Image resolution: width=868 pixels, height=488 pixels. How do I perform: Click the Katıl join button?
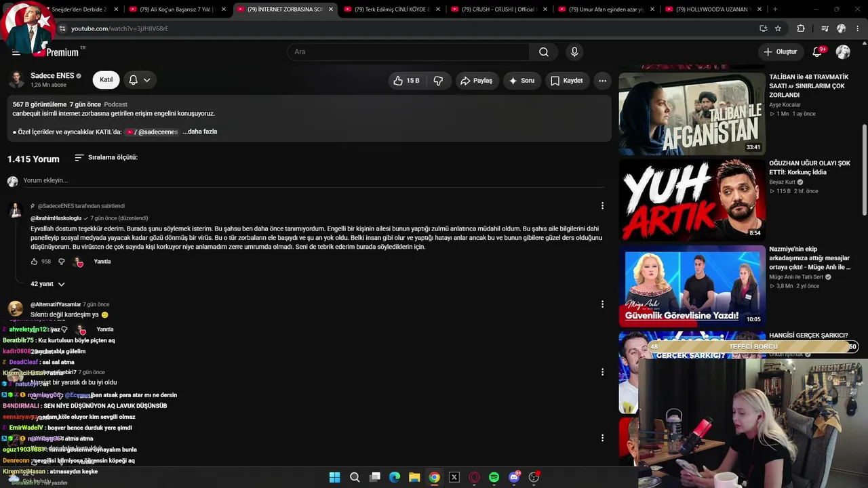click(x=106, y=80)
